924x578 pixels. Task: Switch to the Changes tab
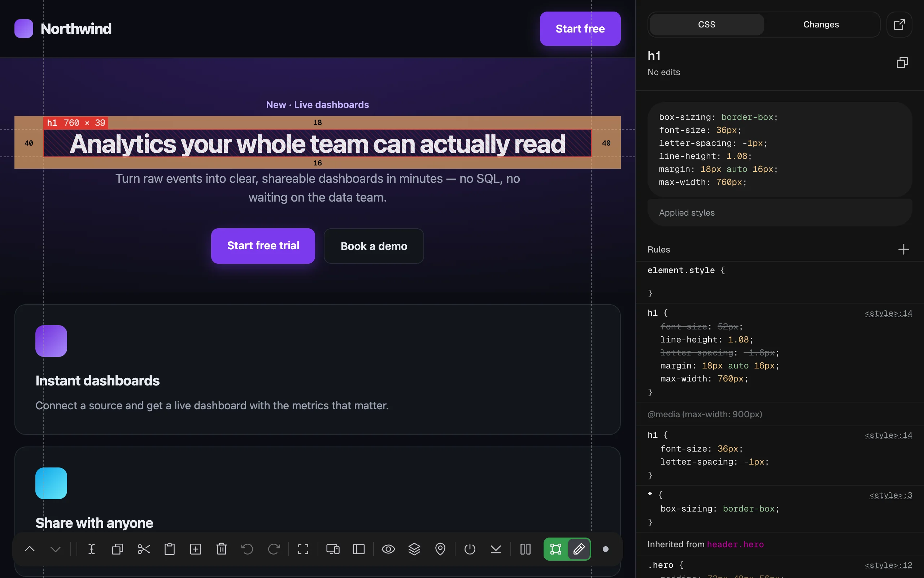(821, 25)
